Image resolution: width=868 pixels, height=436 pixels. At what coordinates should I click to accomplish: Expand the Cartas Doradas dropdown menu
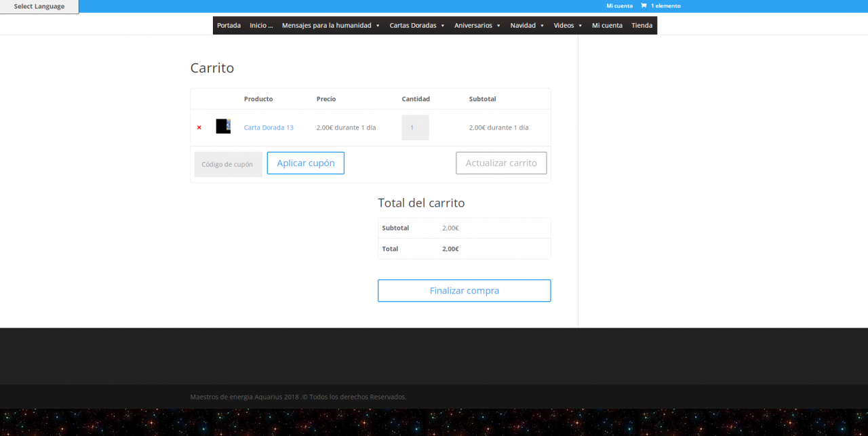416,26
